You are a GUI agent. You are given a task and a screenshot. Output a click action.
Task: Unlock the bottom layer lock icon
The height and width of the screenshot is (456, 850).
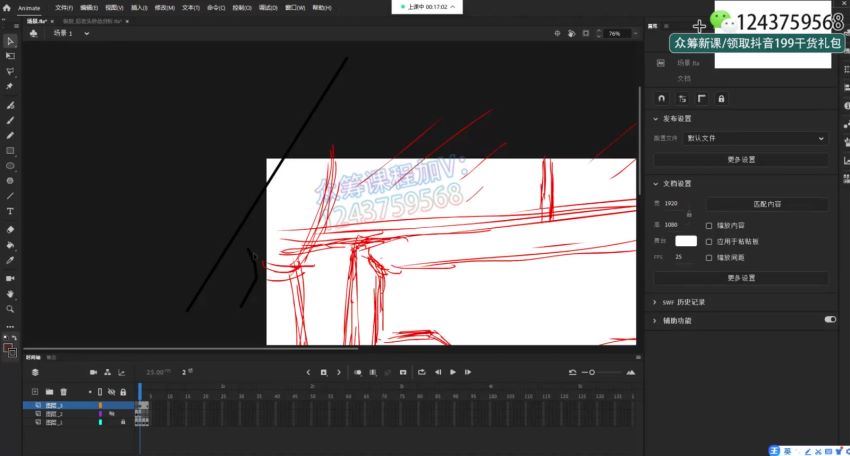click(x=123, y=421)
